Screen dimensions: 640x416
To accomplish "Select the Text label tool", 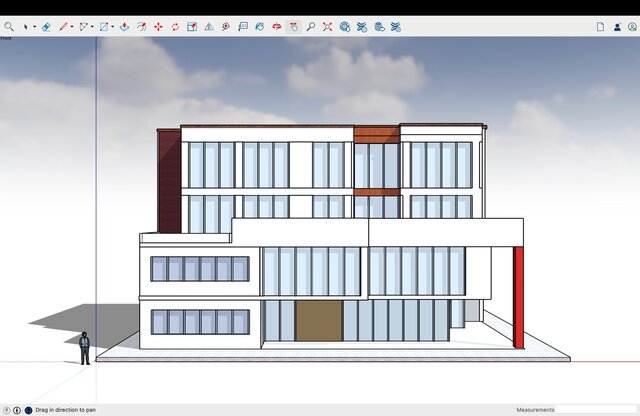I will 243,27.
